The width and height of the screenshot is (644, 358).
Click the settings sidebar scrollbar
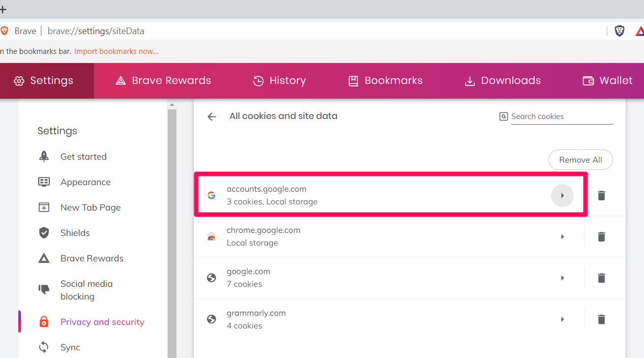(172, 229)
